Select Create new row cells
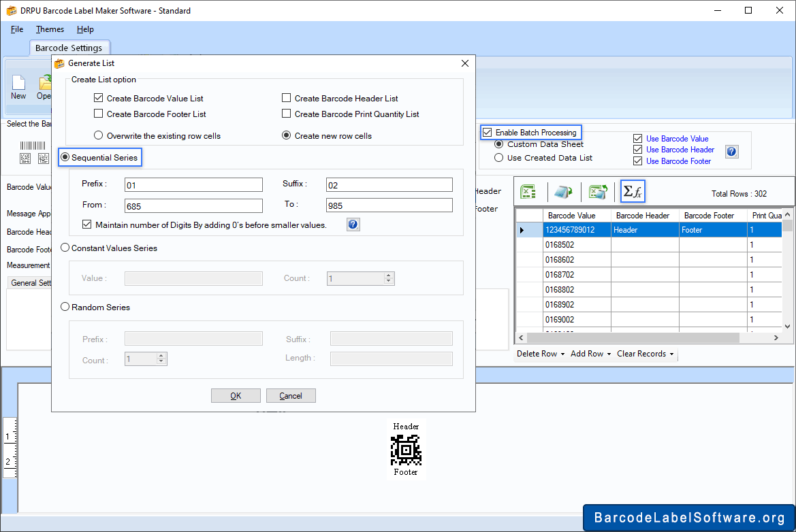 coord(286,135)
